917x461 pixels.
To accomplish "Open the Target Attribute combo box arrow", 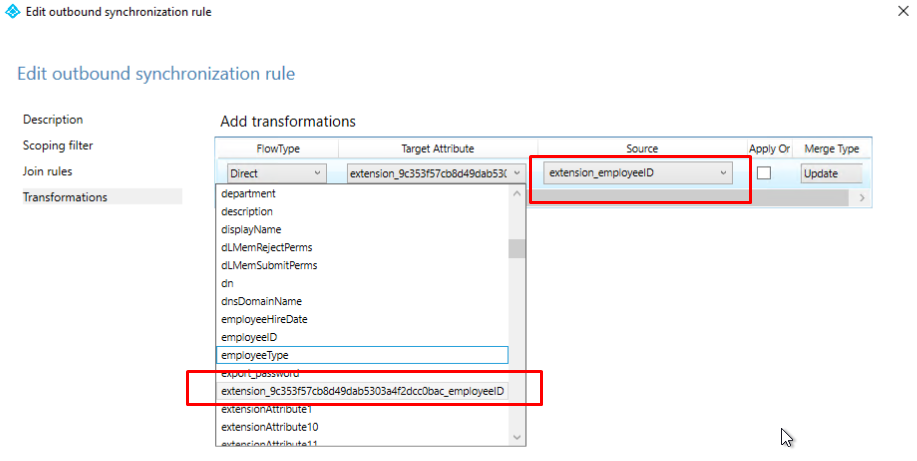I will [517, 173].
